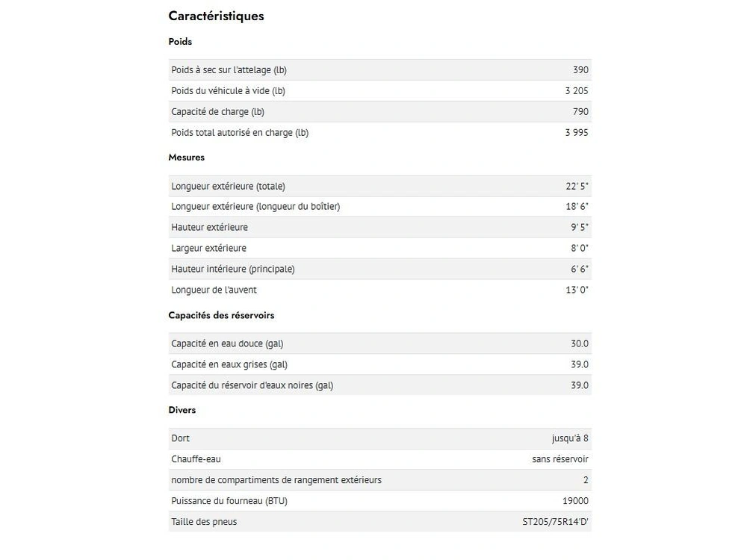
Task: Click the Longueur extérieure (longueur du boîtier) label
Action: (x=255, y=207)
